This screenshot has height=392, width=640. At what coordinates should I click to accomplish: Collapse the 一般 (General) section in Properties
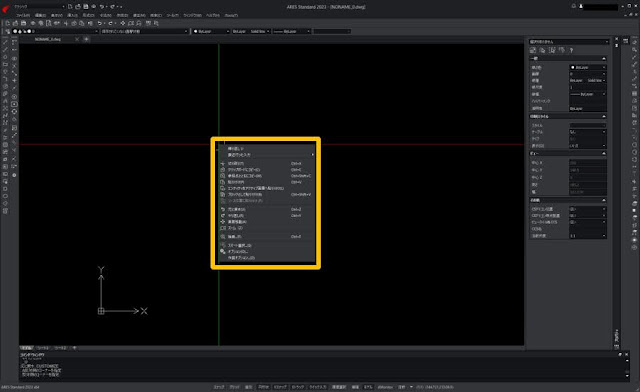(x=604, y=59)
